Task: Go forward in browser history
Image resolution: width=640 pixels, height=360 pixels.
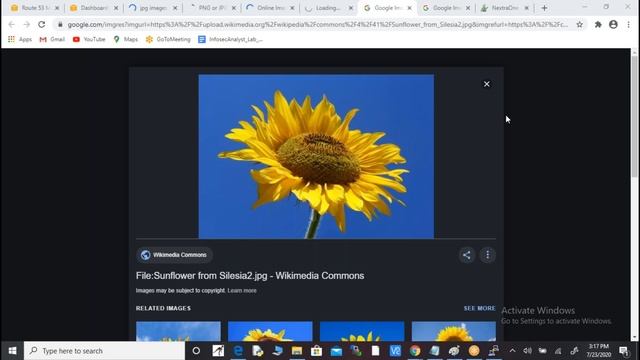Action: click(27, 24)
